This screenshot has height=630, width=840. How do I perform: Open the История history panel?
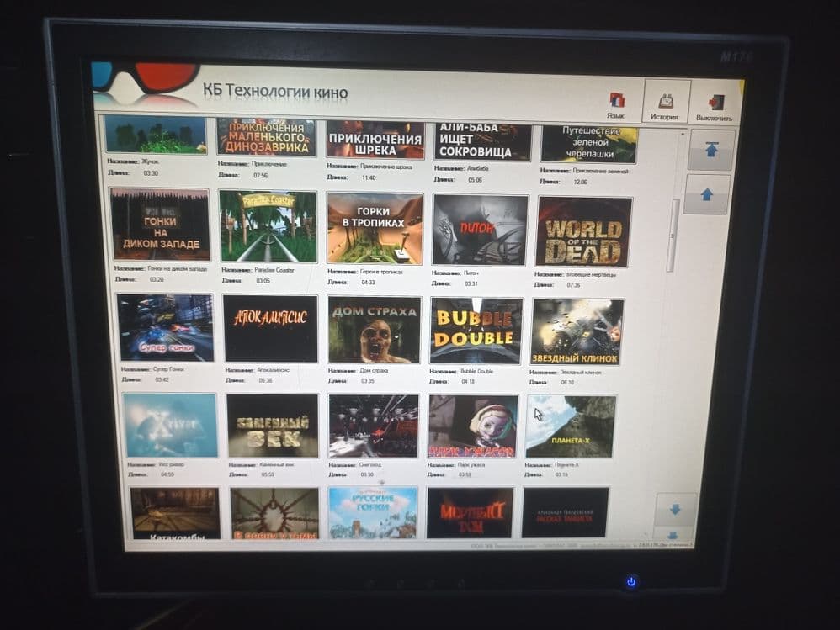(666, 102)
